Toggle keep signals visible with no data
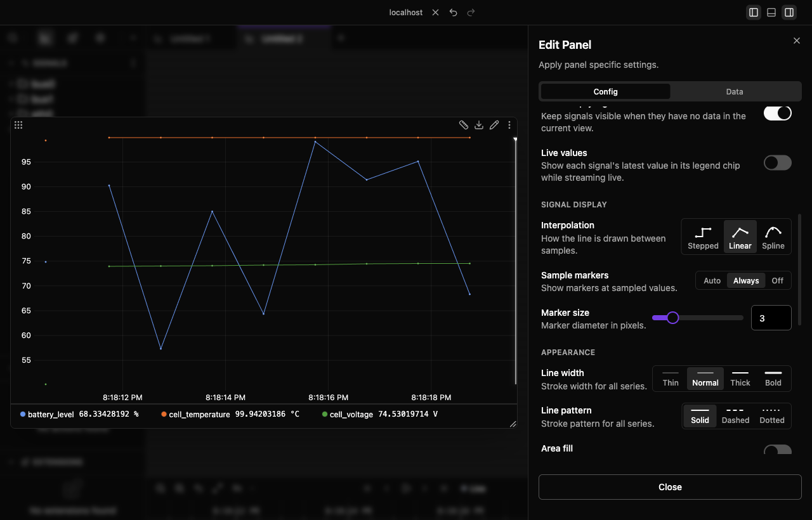 pos(778,113)
